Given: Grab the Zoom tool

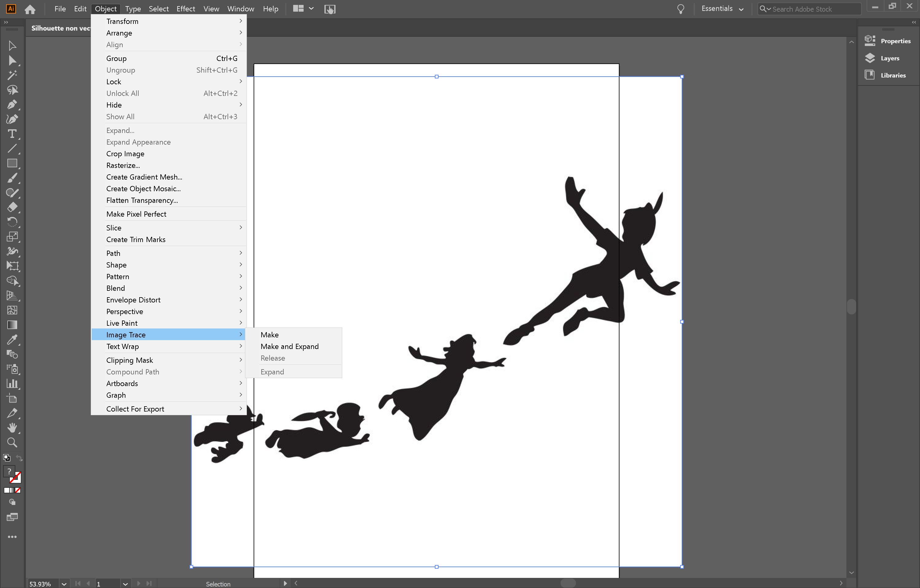Looking at the screenshot, I should (12, 443).
